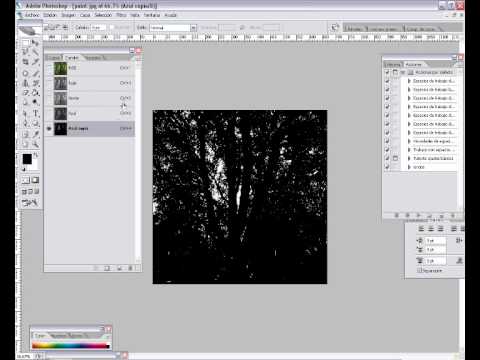Toggle the Separar hyphenate checkbox

point(420,271)
